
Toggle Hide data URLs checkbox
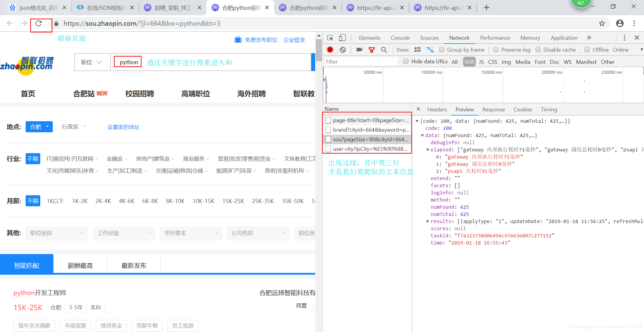(406, 61)
